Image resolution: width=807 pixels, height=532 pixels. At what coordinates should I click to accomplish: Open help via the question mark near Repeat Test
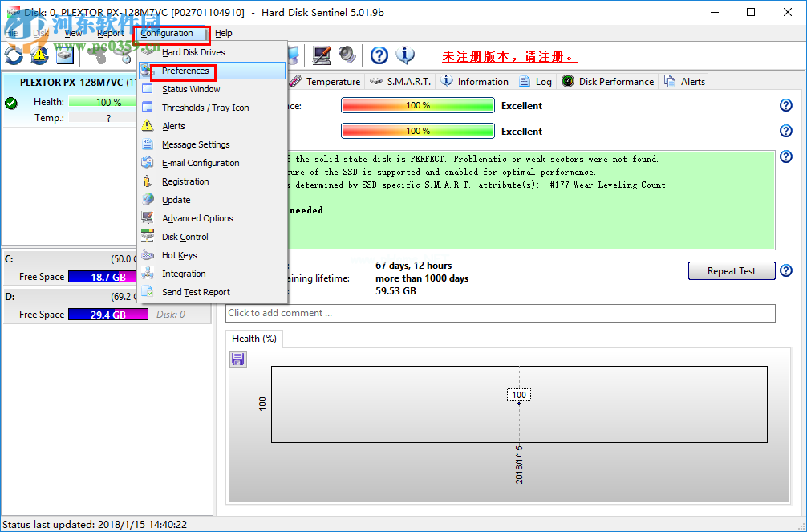(x=785, y=270)
